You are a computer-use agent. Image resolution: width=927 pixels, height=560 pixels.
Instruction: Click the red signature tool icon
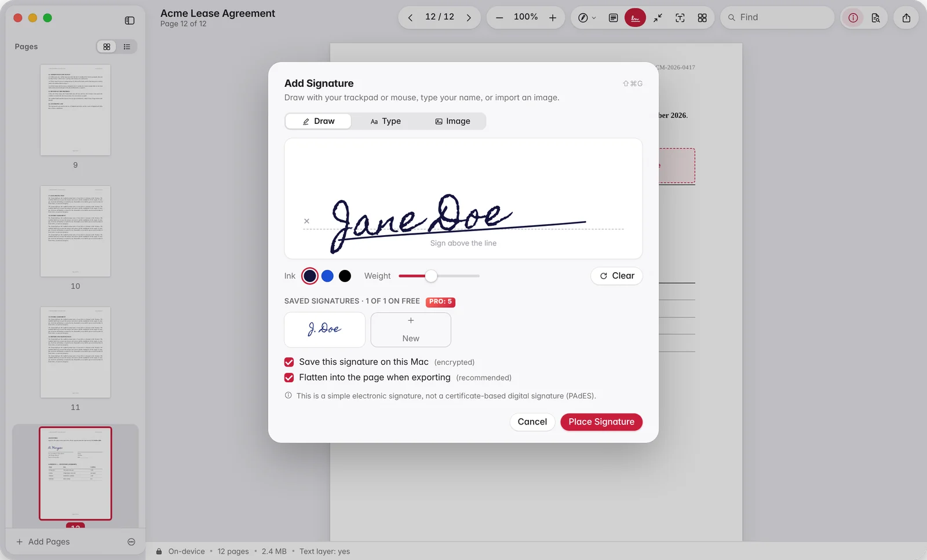(x=635, y=18)
